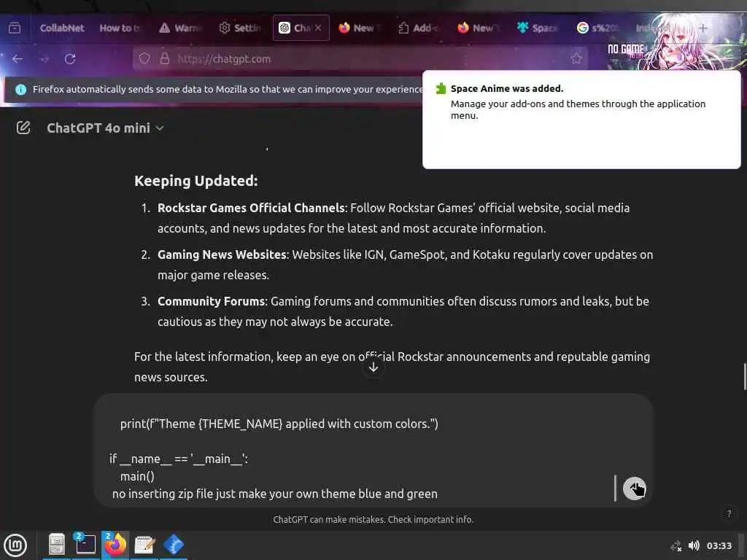Switch to the CollabNet tab
This screenshot has height=560, width=747.
tap(62, 28)
